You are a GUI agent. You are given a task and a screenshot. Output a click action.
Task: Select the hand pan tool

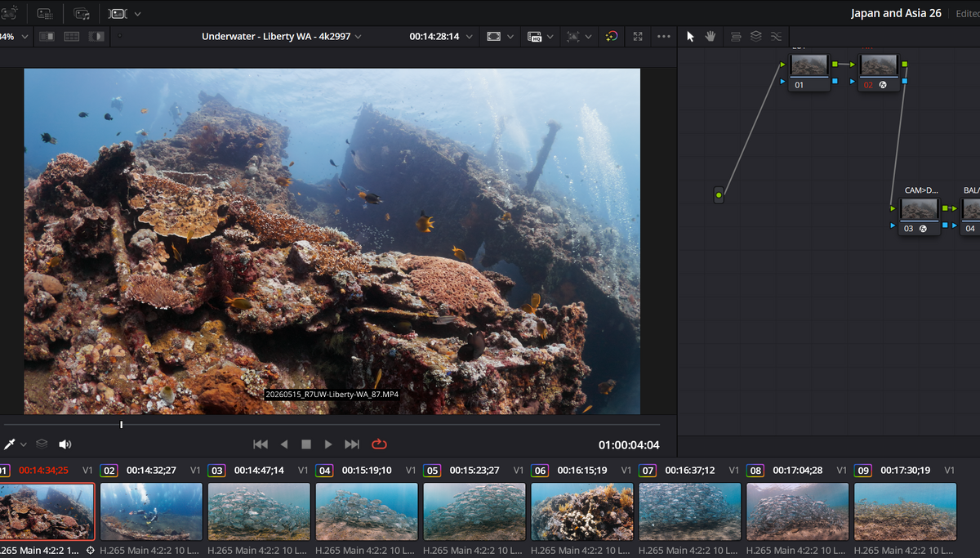pyautogui.click(x=710, y=37)
